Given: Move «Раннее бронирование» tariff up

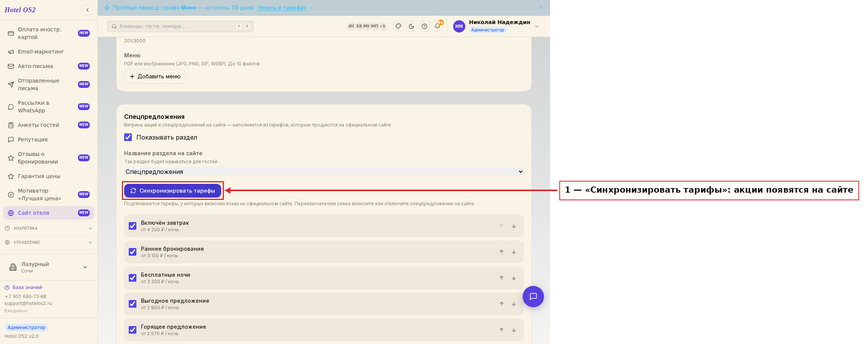Looking at the screenshot, I should coord(502,252).
